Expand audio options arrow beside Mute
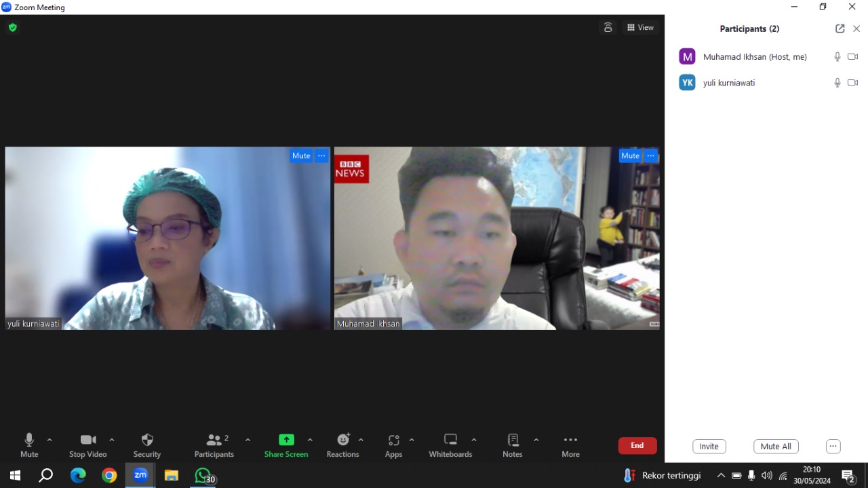The width and height of the screenshot is (868, 488). point(50,440)
